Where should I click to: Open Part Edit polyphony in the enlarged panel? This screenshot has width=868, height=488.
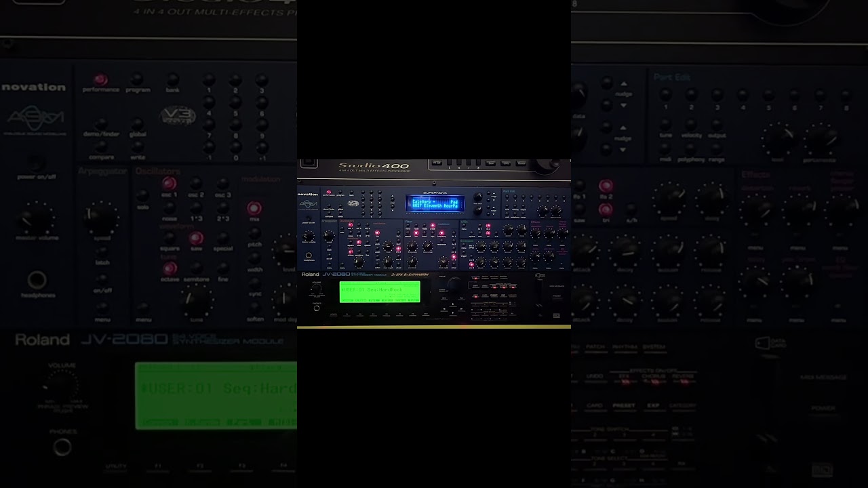coord(692,148)
